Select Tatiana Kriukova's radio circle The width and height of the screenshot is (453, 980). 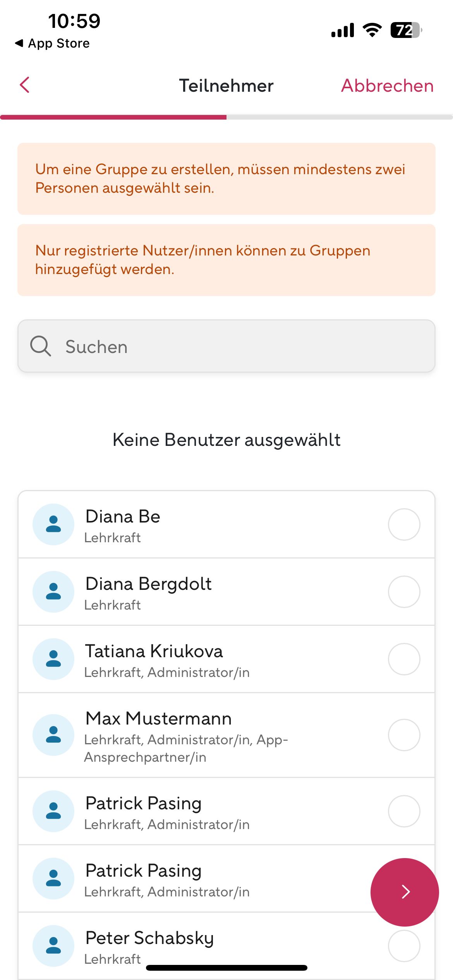pyautogui.click(x=404, y=659)
